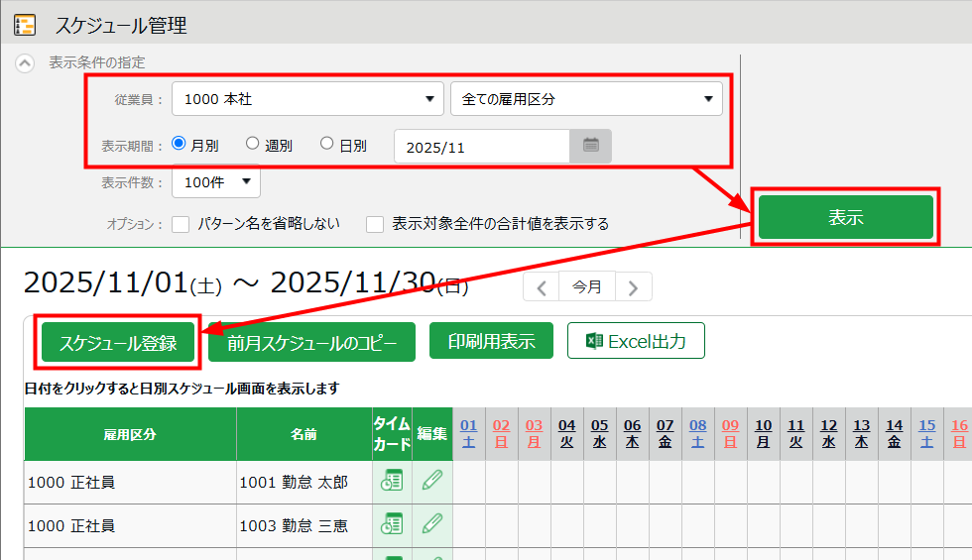Select the 週別 radio button

coord(253,144)
